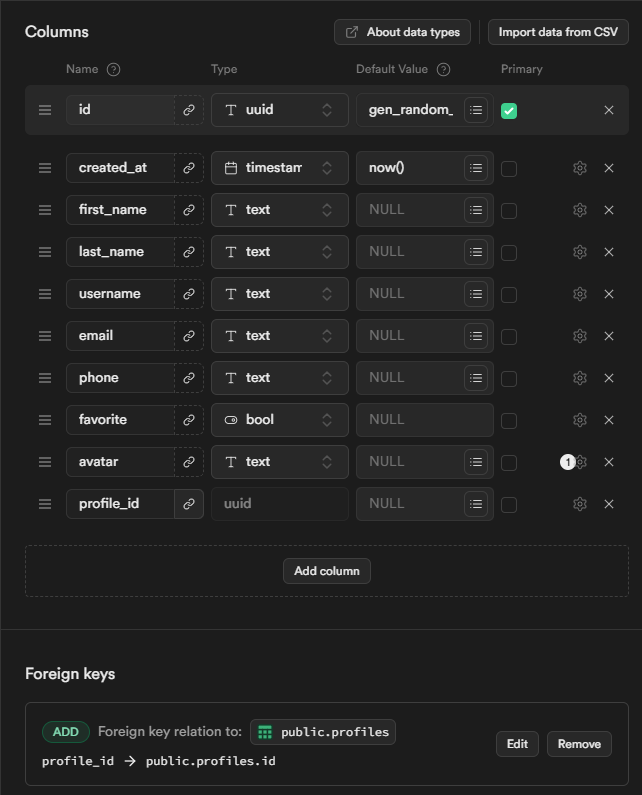Edit default value of favorite column
Image resolution: width=642 pixels, height=795 pixels.
click(425, 420)
